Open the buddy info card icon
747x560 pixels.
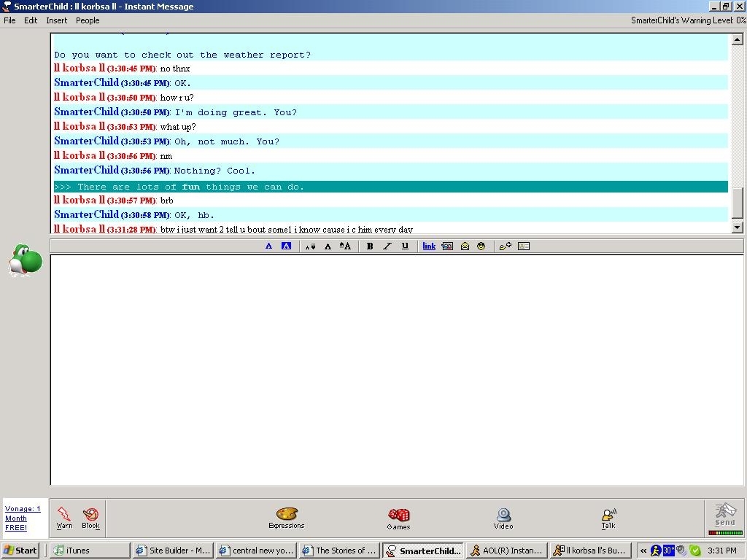tap(524, 246)
